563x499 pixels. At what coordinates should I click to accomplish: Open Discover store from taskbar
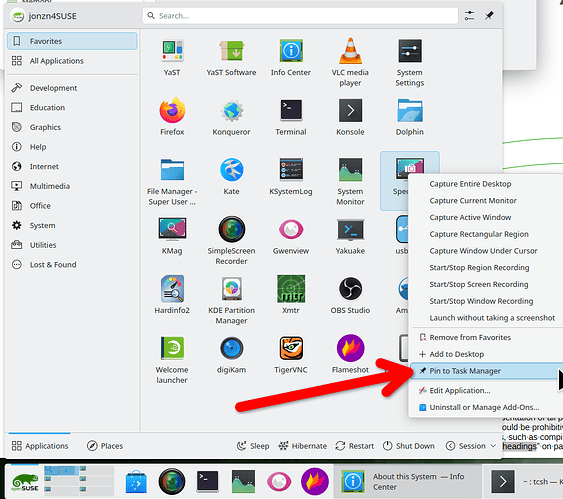tap(136, 482)
